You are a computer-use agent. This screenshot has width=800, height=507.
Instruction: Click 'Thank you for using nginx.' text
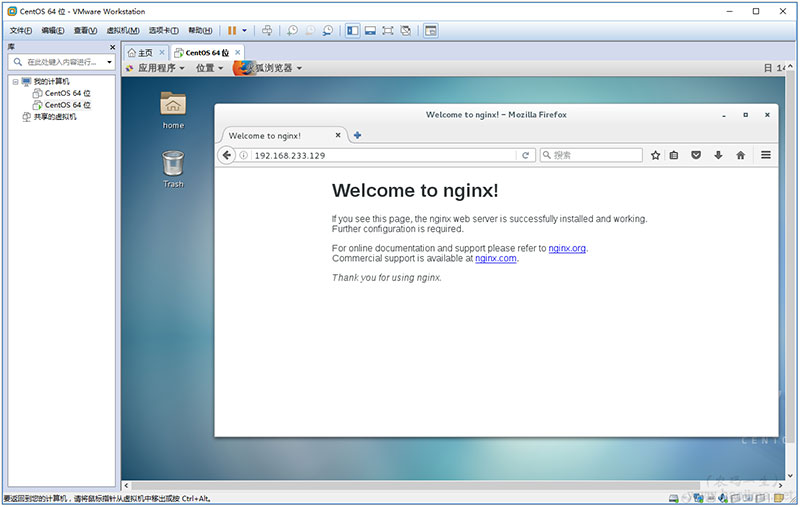click(387, 278)
